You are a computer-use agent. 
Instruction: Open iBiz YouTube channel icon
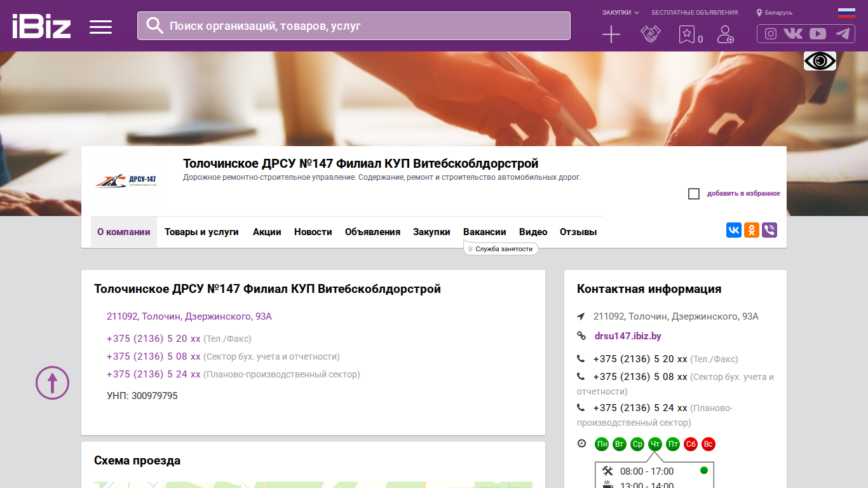click(818, 34)
